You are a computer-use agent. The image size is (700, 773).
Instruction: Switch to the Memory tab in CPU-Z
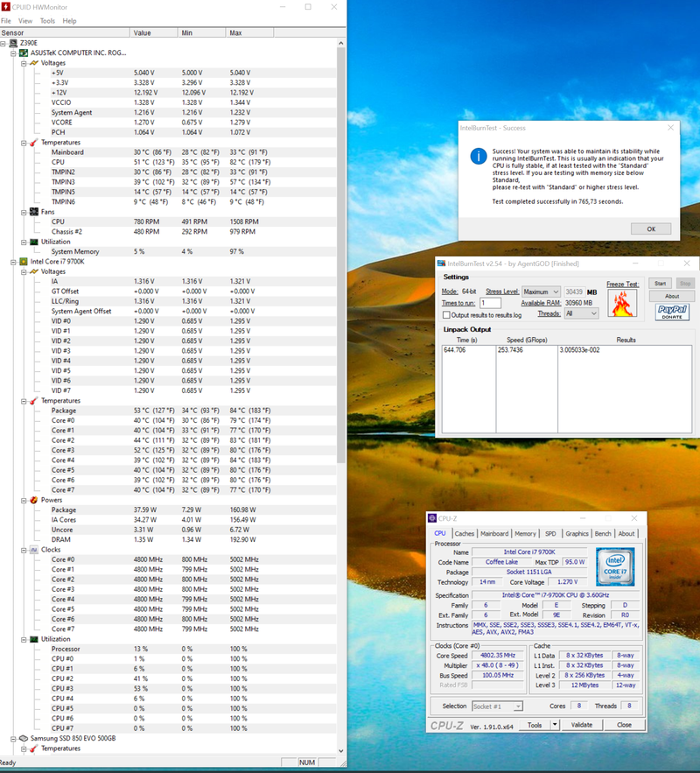(x=525, y=533)
